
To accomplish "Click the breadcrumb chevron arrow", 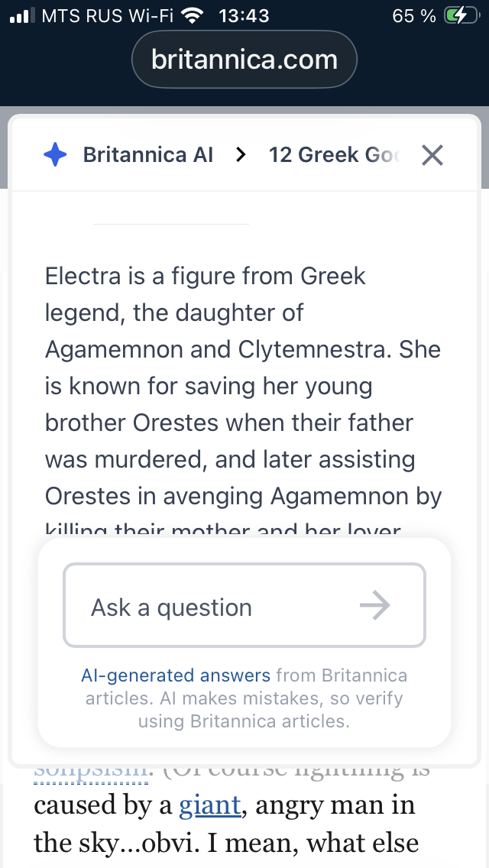I will 241,155.
